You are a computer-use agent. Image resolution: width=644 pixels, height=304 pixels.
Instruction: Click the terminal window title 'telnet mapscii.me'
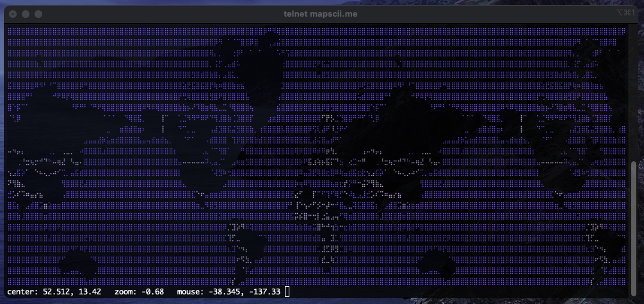[x=320, y=14]
